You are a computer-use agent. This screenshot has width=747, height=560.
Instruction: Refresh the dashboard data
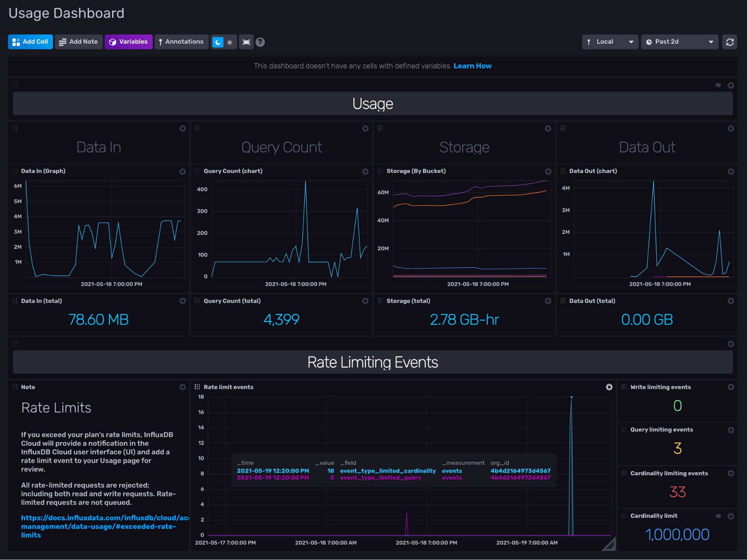729,41
